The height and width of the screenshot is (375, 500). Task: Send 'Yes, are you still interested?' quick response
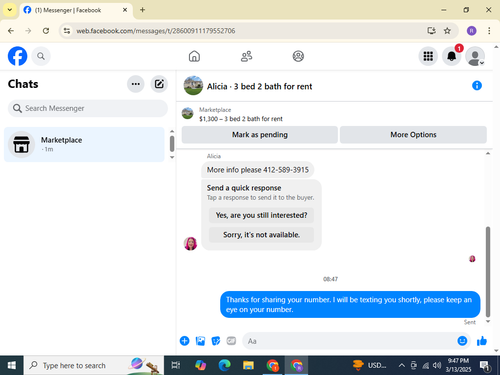[261, 215]
